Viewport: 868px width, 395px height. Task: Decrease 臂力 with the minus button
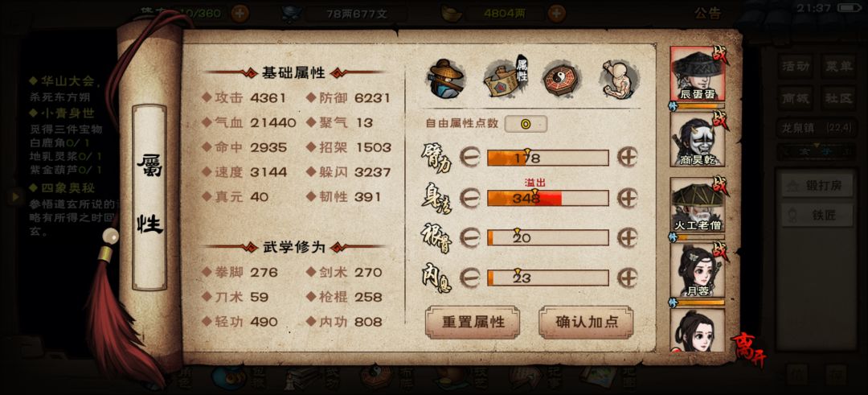click(x=470, y=158)
